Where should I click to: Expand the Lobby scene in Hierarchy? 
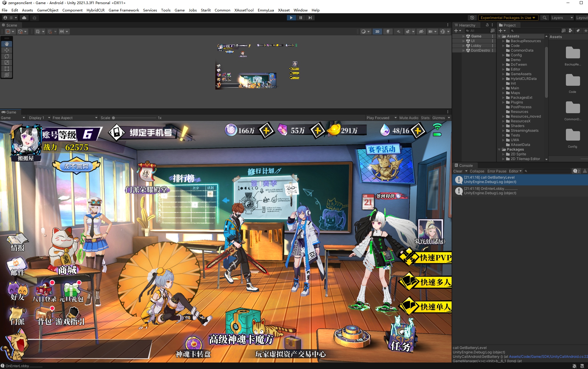[x=463, y=46]
